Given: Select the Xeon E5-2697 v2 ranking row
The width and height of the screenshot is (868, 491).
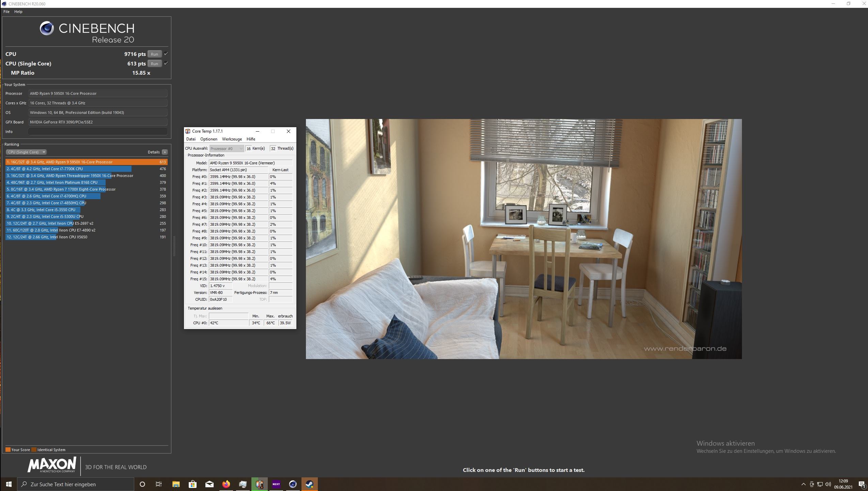Looking at the screenshot, I should [x=87, y=223].
